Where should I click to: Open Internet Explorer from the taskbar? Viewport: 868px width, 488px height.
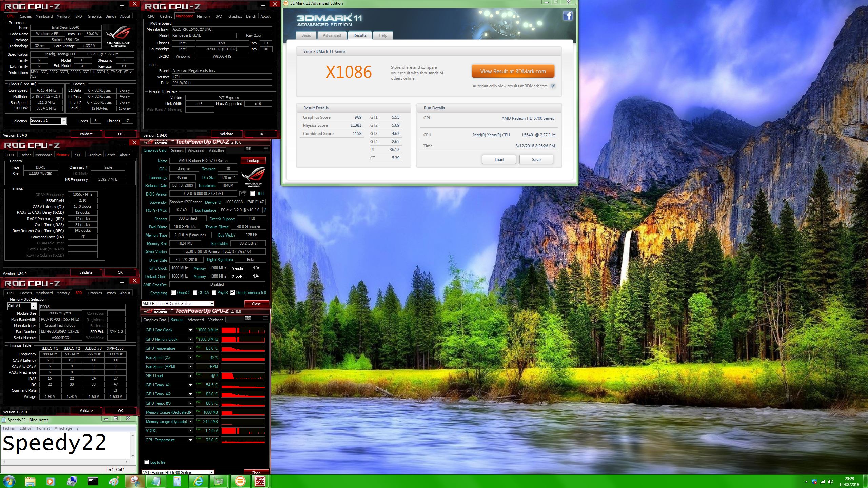198,481
